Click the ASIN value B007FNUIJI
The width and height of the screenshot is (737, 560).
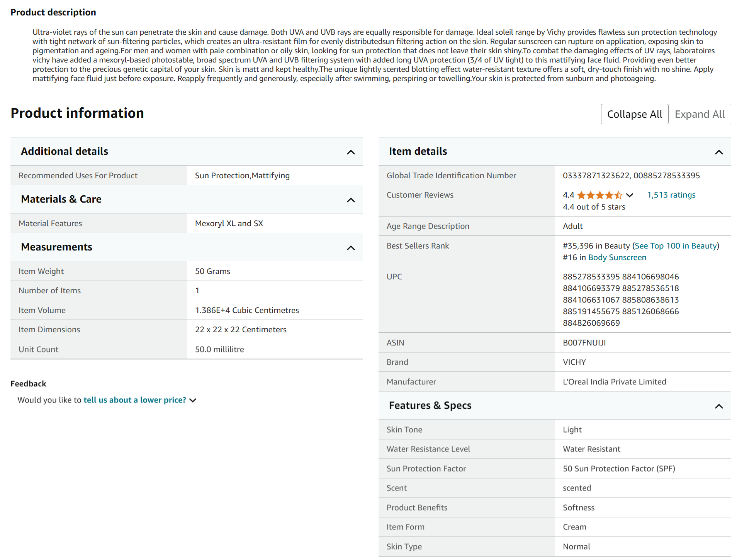pyautogui.click(x=584, y=343)
